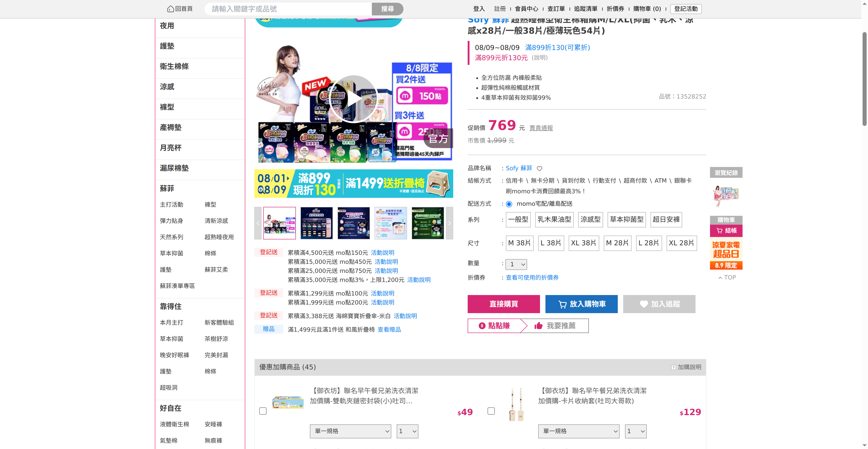Select series option 草本抑菌型
Image resolution: width=868 pixels, height=449 pixels.
627,220
